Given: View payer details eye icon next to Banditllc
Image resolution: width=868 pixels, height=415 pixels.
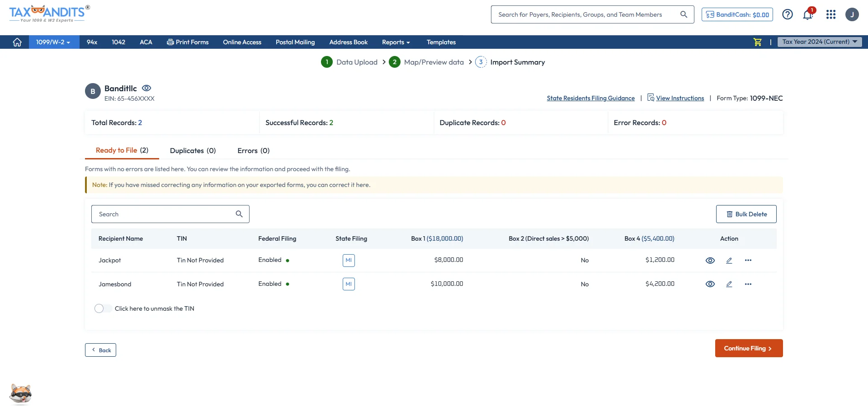Looking at the screenshot, I should (146, 88).
